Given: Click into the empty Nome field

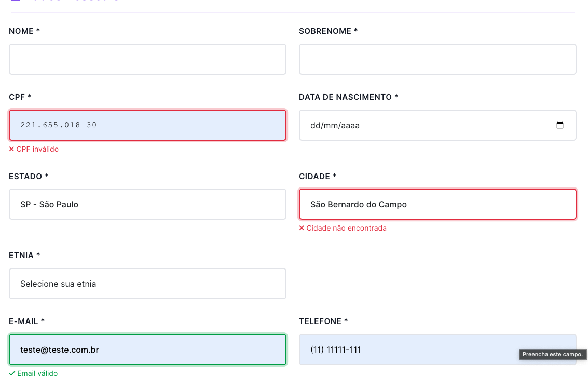Looking at the screenshot, I should pos(147,59).
